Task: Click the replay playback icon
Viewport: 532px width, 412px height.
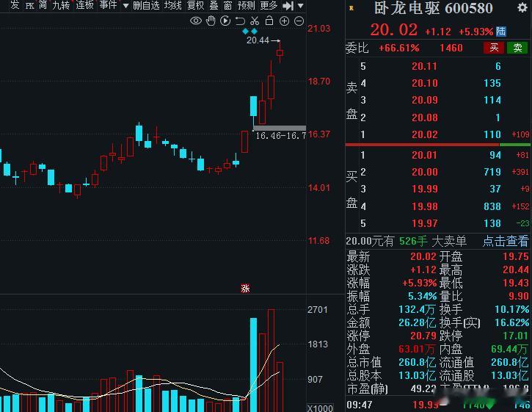Action: (225, 21)
